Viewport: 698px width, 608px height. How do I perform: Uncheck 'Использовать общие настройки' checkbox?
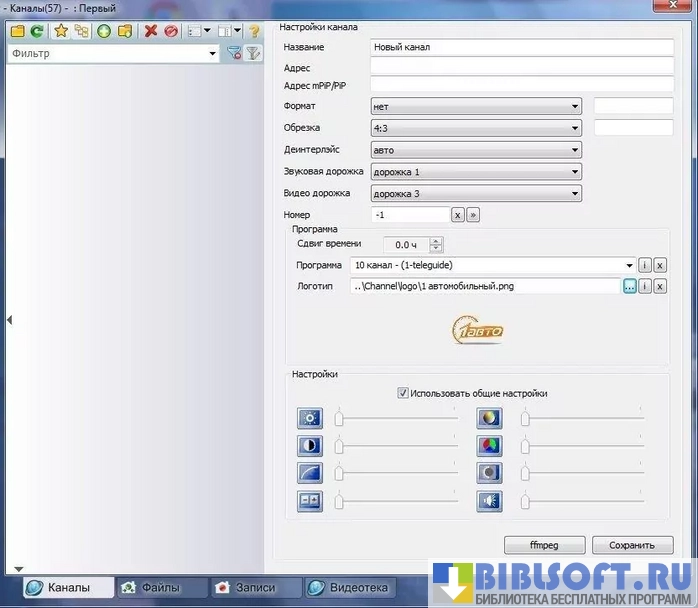404,393
